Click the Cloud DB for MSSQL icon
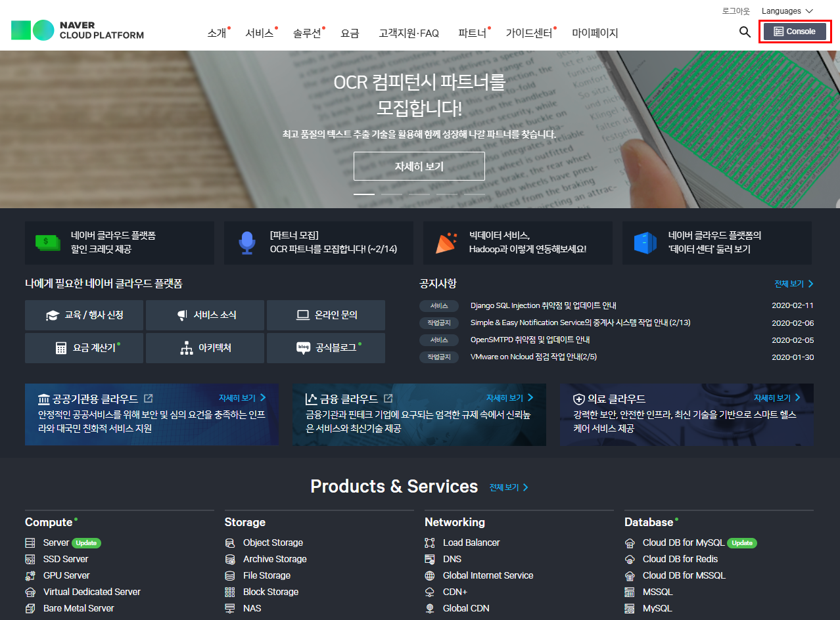Viewport: 840px width, 620px height. pos(630,576)
